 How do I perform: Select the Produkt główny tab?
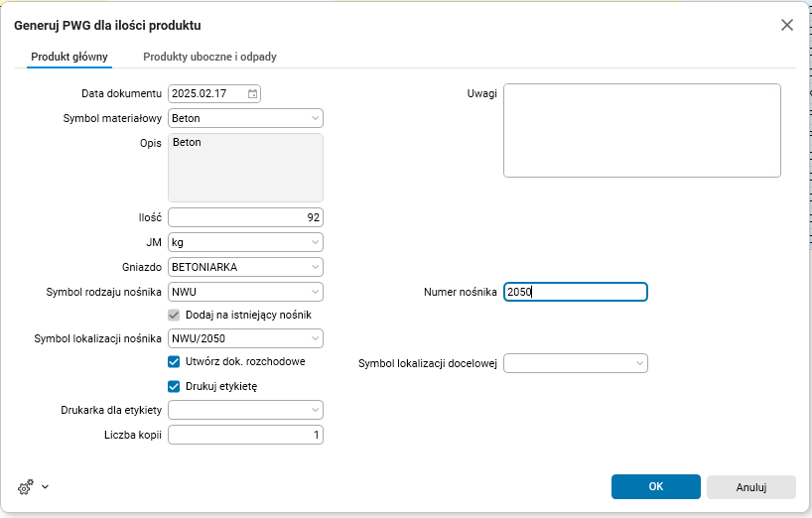[x=69, y=57]
